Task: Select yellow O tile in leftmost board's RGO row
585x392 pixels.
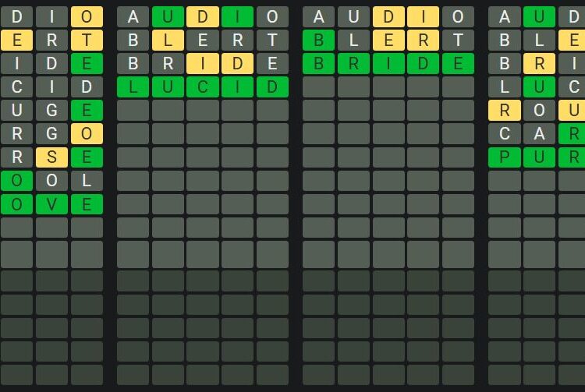Action: point(87,134)
